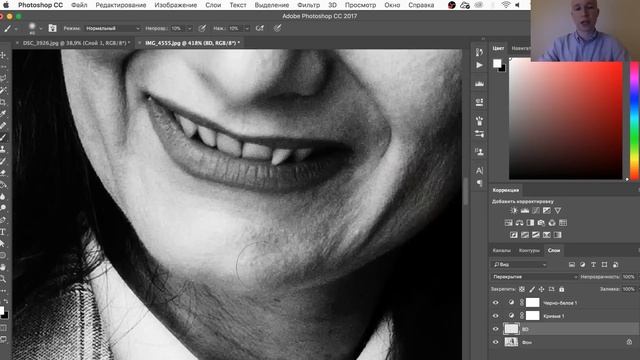Open the brush settings panel icon
Viewport: 640px width, 360px height.
pos(479,120)
